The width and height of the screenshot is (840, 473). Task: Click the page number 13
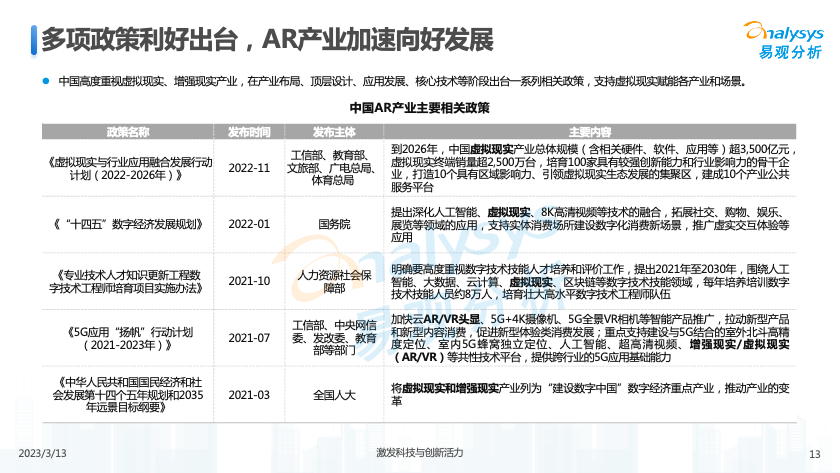(x=814, y=454)
